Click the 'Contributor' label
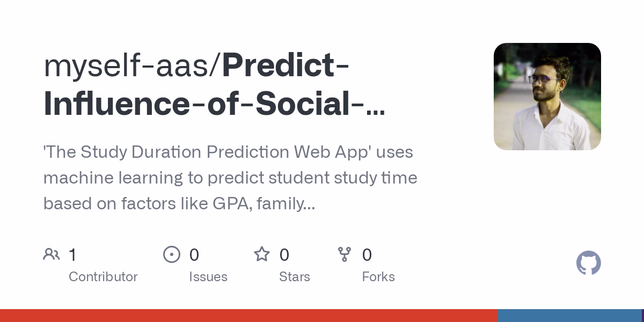The image size is (644, 322). tap(103, 277)
